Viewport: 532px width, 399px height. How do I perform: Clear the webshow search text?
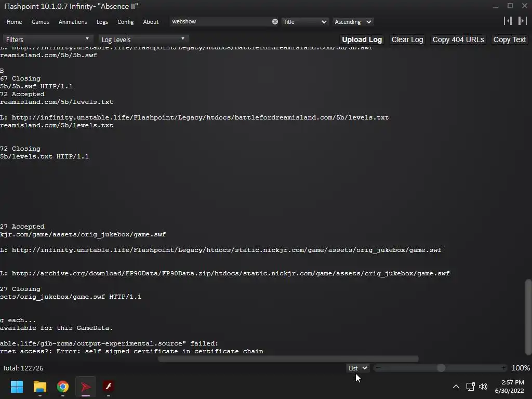[x=275, y=22]
